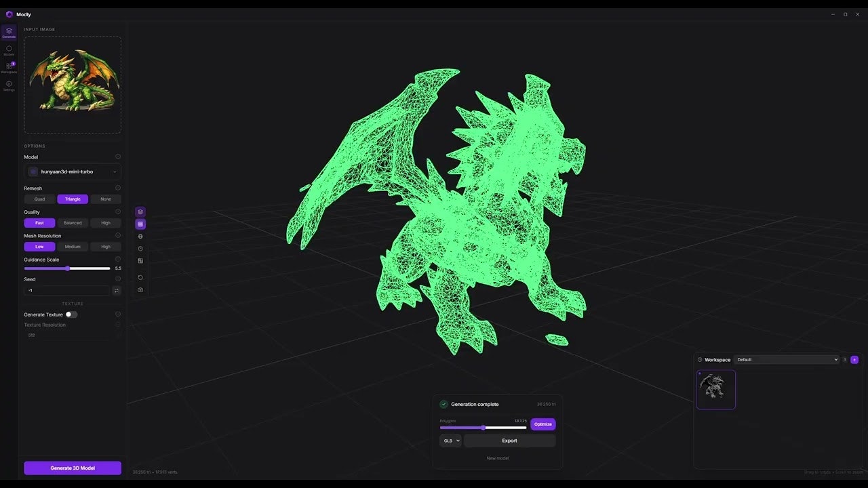
Task: Show info for Guidance Scale
Action: point(118,259)
